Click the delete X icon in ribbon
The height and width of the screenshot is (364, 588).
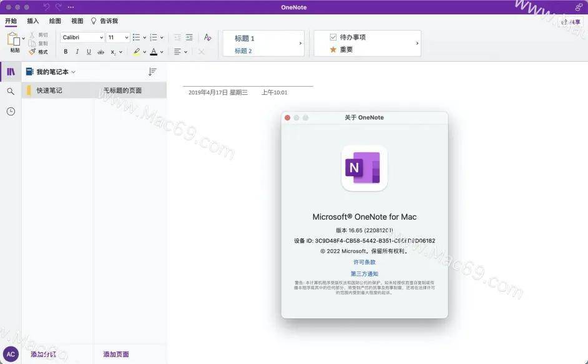[202, 52]
